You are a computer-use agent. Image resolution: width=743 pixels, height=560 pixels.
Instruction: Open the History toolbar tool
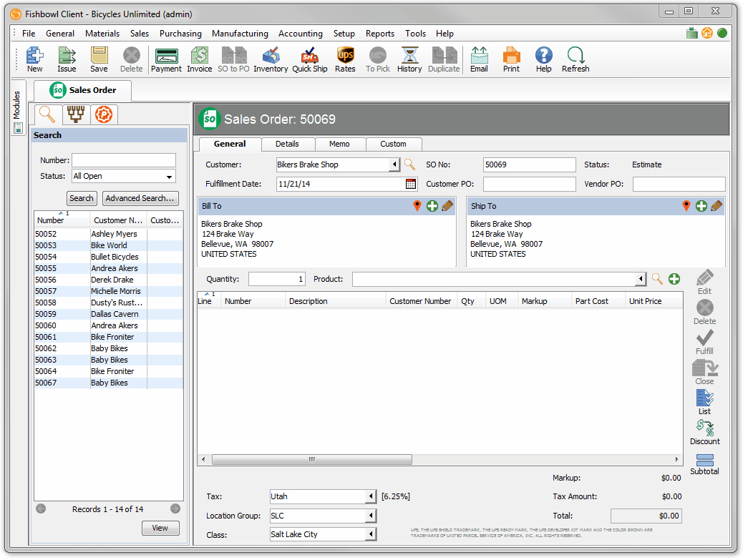tap(409, 59)
